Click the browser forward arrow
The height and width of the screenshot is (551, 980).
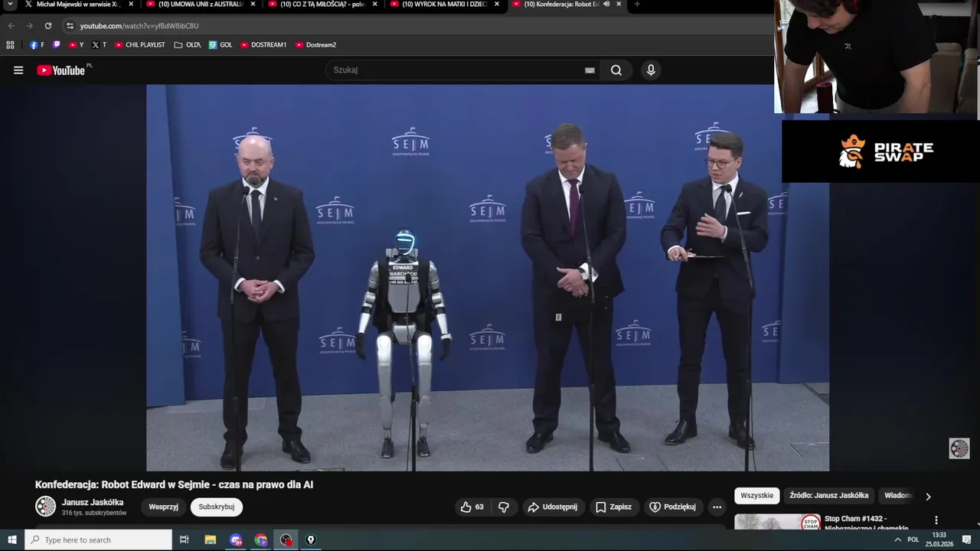[30, 25]
